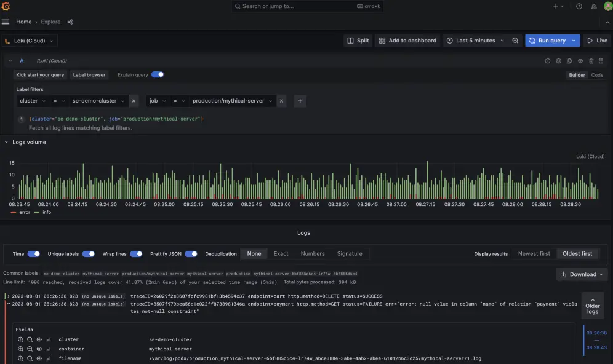This screenshot has width=613, height=364.
Task: Disable the Prettify JSON toggle
Action: 191,253
